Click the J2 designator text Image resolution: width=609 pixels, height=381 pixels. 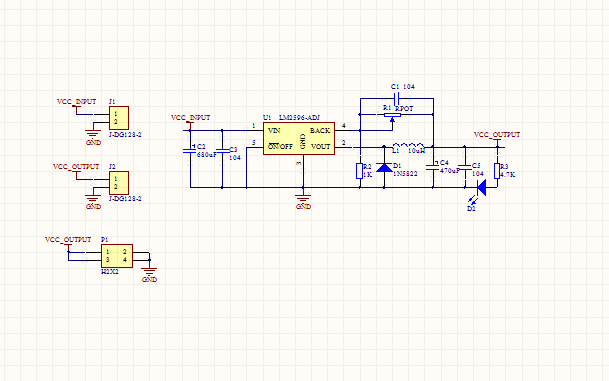112,167
